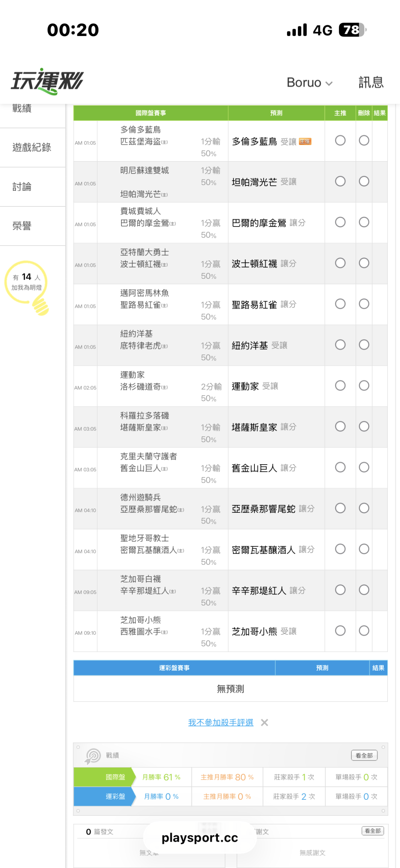400x868 pixels.
Task: Click the blue 運彩盤 record label
Action: 115,796
